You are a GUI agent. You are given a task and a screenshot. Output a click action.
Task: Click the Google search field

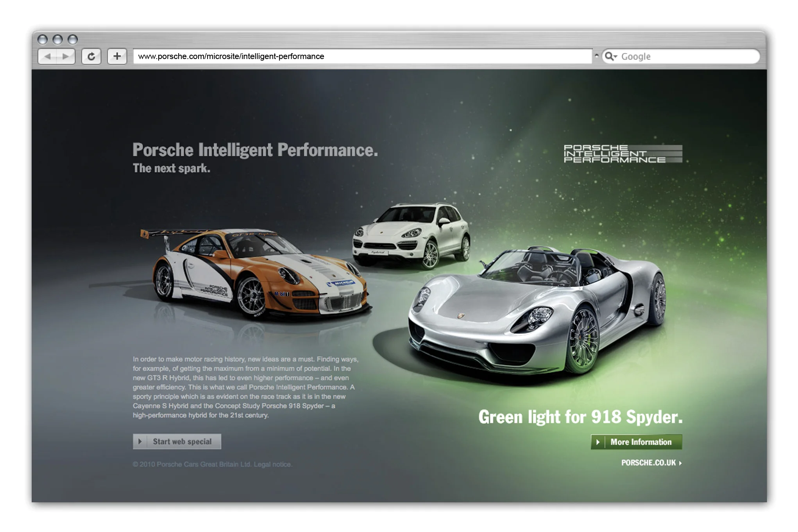(681, 56)
